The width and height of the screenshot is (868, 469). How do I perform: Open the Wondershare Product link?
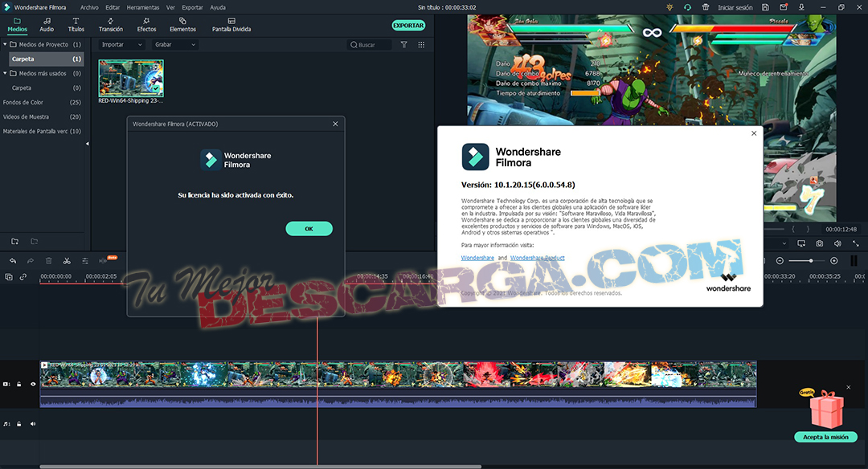point(537,258)
